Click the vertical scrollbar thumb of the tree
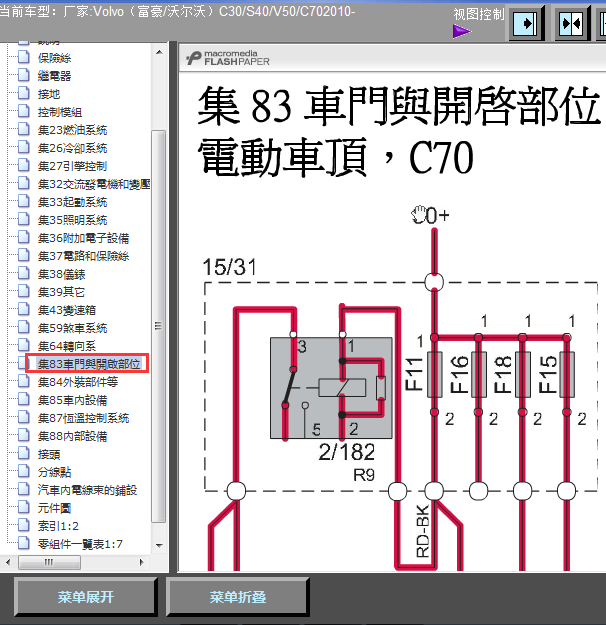 pos(159,326)
